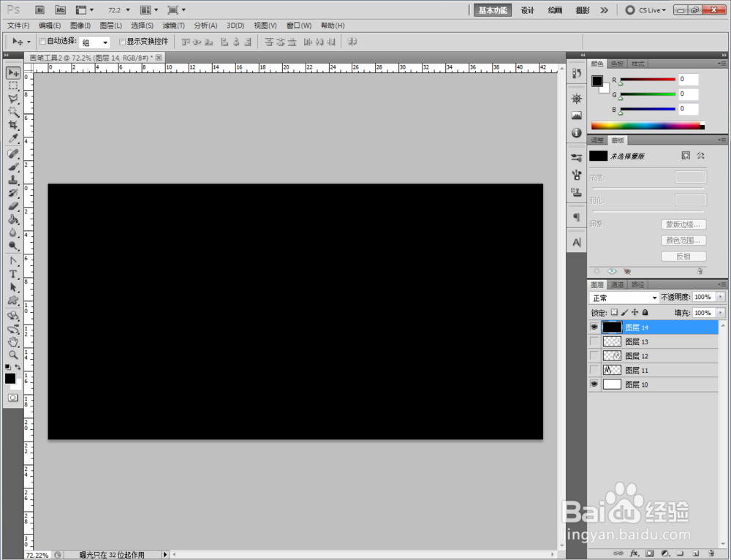The image size is (731, 560).
Task: Open the CS Live dropdown
Action: tap(646, 10)
